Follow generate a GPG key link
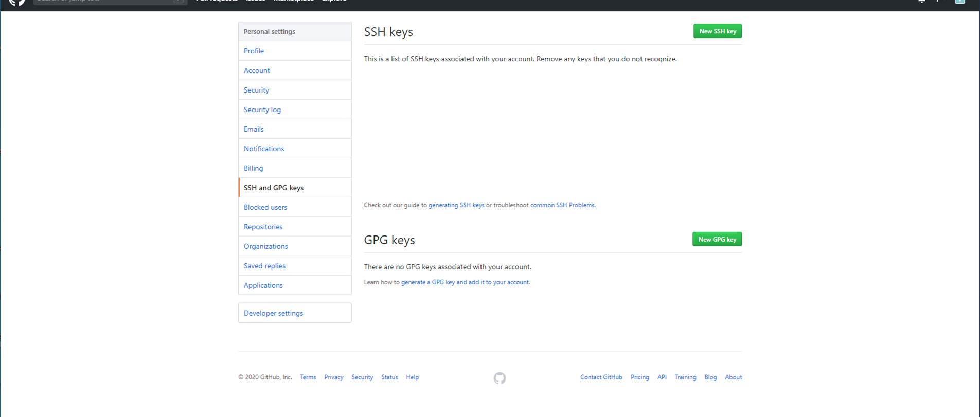 pos(465,282)
